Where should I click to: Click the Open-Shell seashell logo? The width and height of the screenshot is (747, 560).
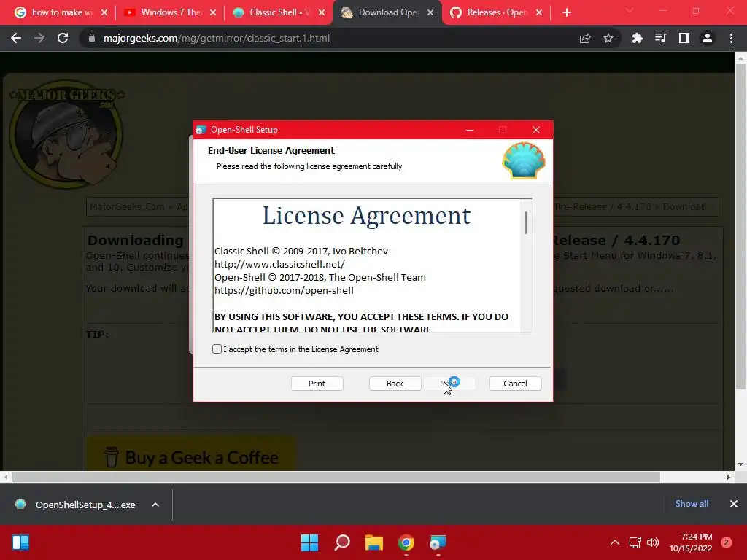(524, 160)
